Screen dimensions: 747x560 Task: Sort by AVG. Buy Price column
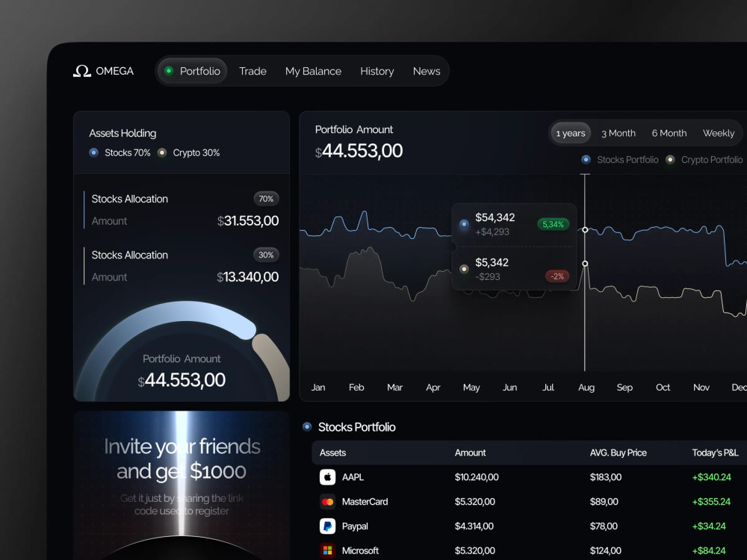618,452
